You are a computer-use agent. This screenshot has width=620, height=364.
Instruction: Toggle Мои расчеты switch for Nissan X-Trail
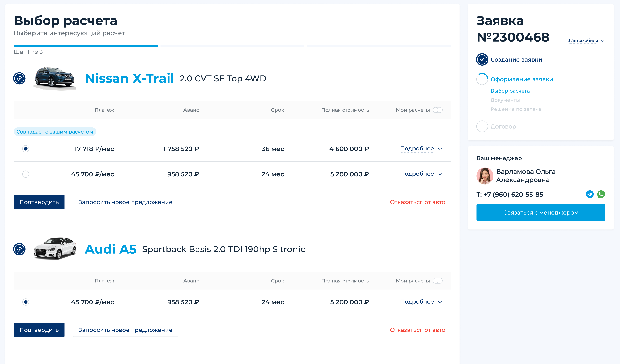(x=437, y=110)
